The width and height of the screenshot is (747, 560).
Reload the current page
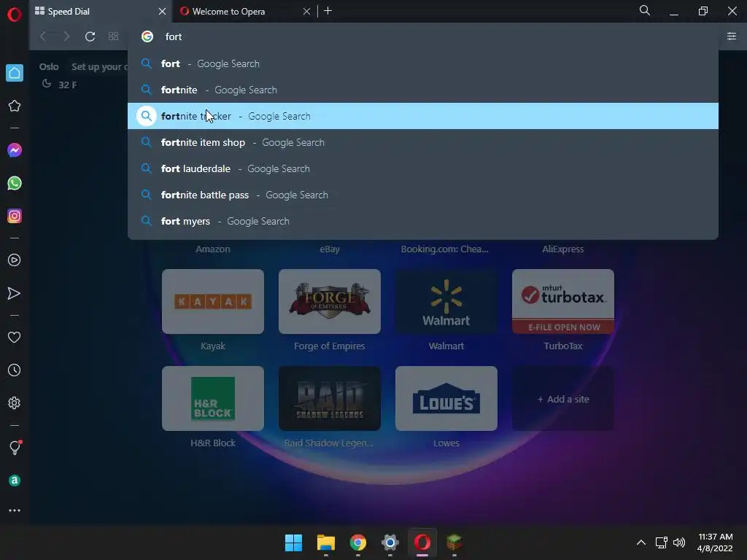tap(90, 36)
